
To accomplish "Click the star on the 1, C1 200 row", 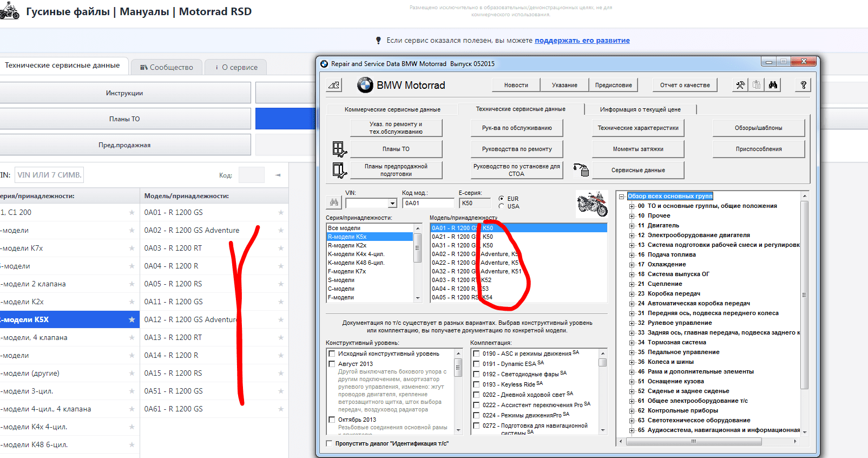I will click(131, 212).
